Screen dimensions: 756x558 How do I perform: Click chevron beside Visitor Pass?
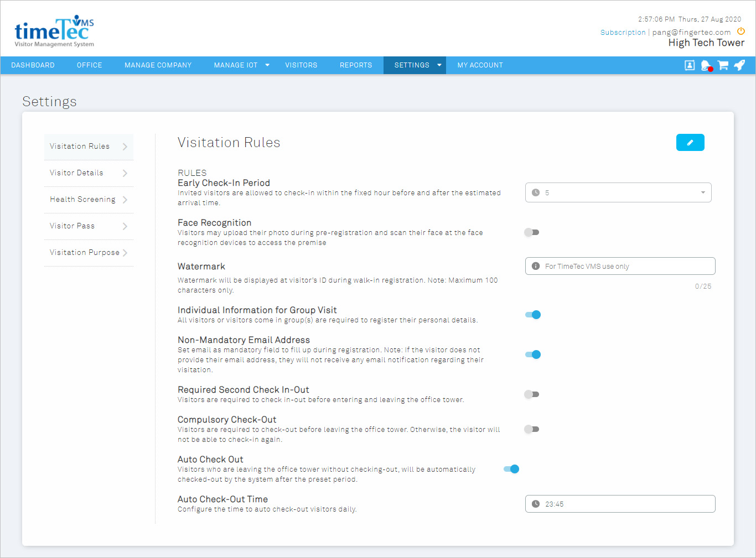[x=125, y=226]
